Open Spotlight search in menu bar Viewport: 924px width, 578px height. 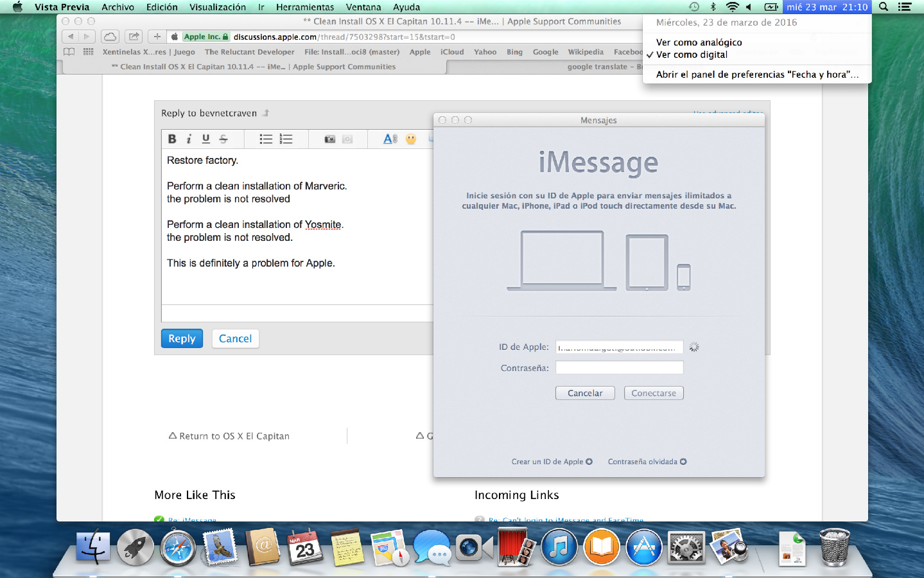click(884, 7)
